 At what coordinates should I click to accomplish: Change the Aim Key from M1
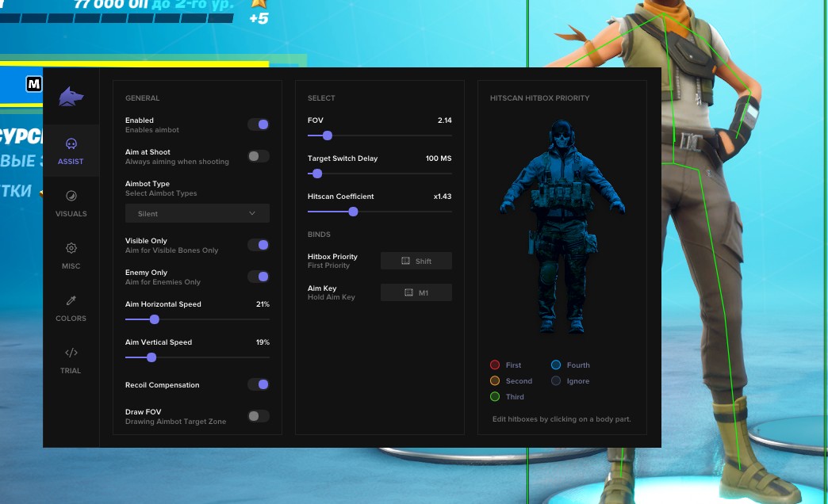(416, 292)
